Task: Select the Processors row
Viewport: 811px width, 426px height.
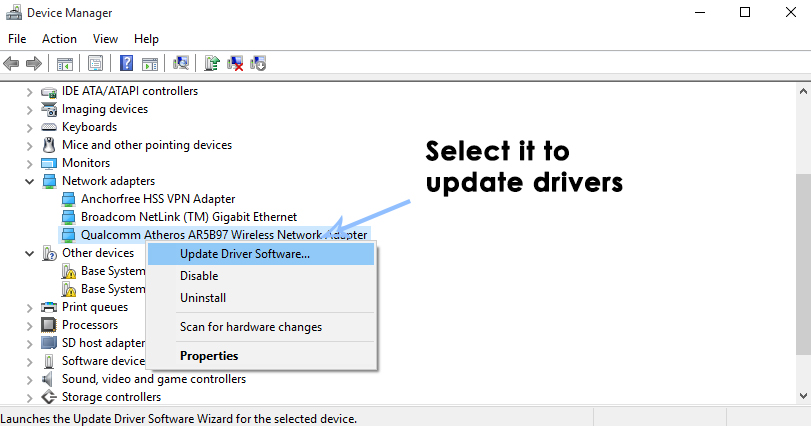Action: tap(90, 325)
